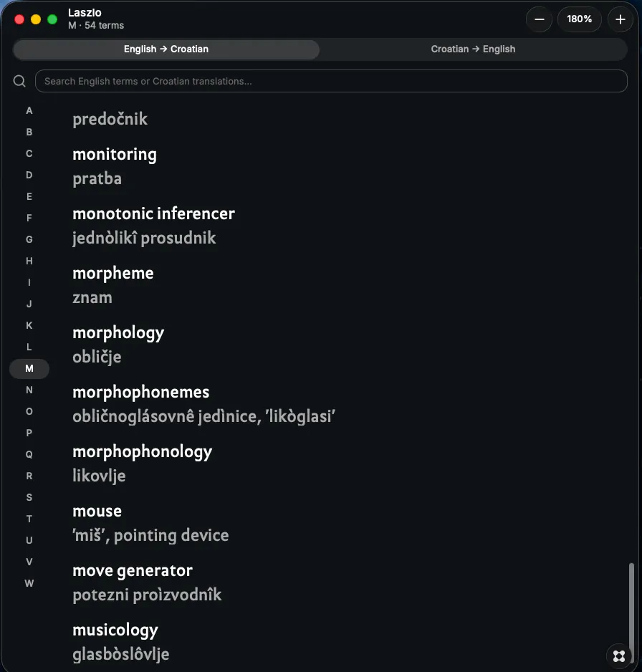This screenshot has width=642, height=672.
Task: Select the highlighted M index letter
Action: 29,368
